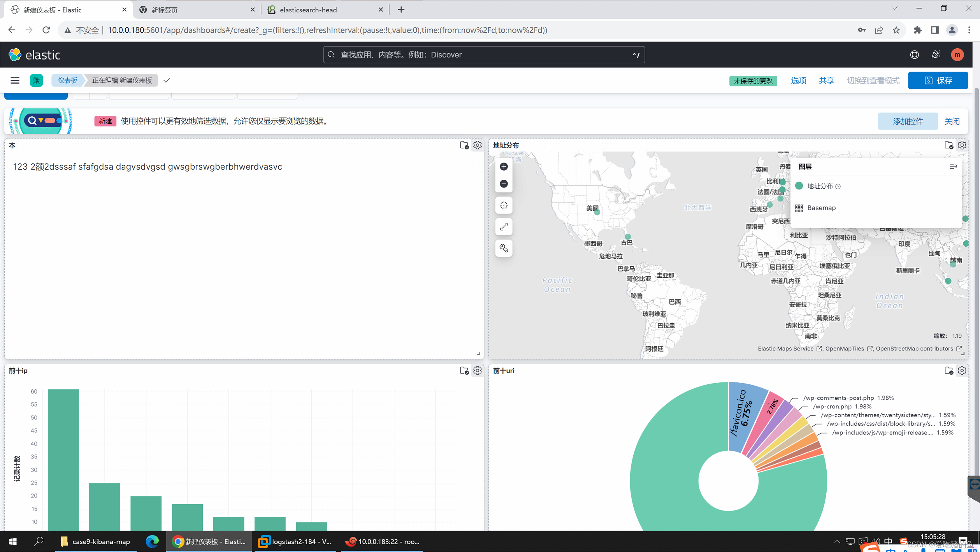Open Windows taskbar search
Viewport: 980px width, 552px height.
[x=39, y=541]
